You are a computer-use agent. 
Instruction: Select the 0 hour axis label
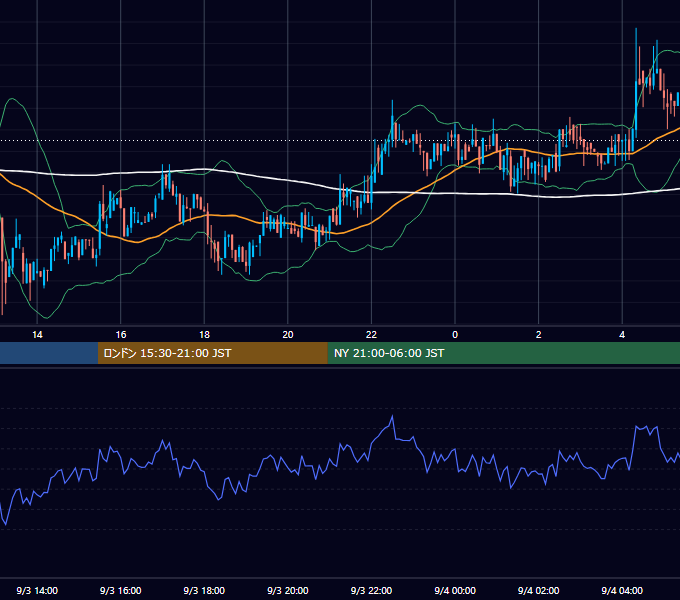tap(455, 335)
